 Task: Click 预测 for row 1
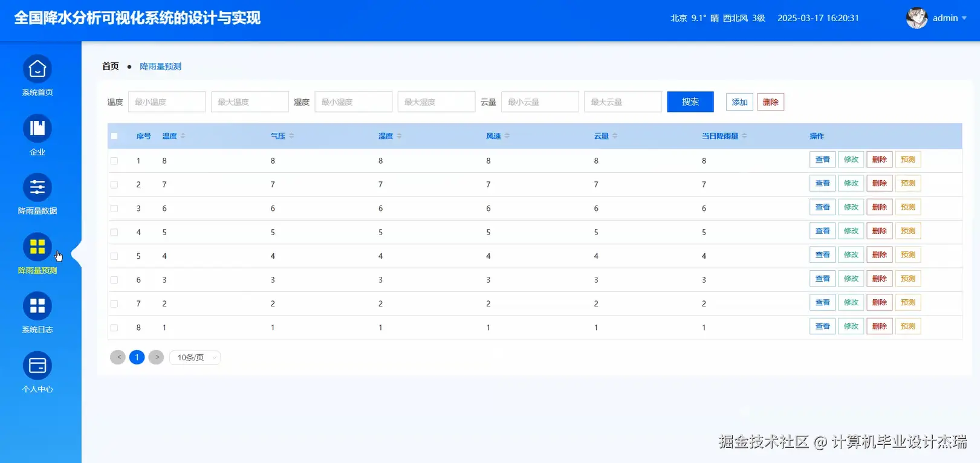pos(908,160)
